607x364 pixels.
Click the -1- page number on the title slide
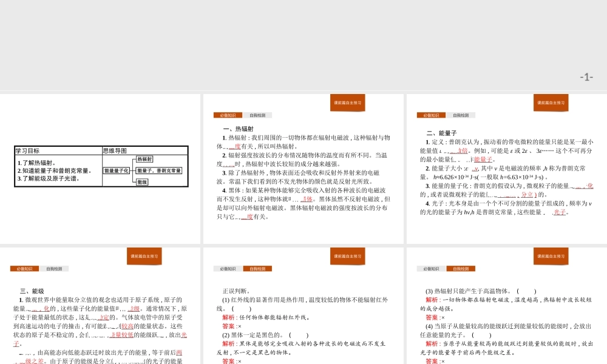pyautogui.click(x=586, y=77)
